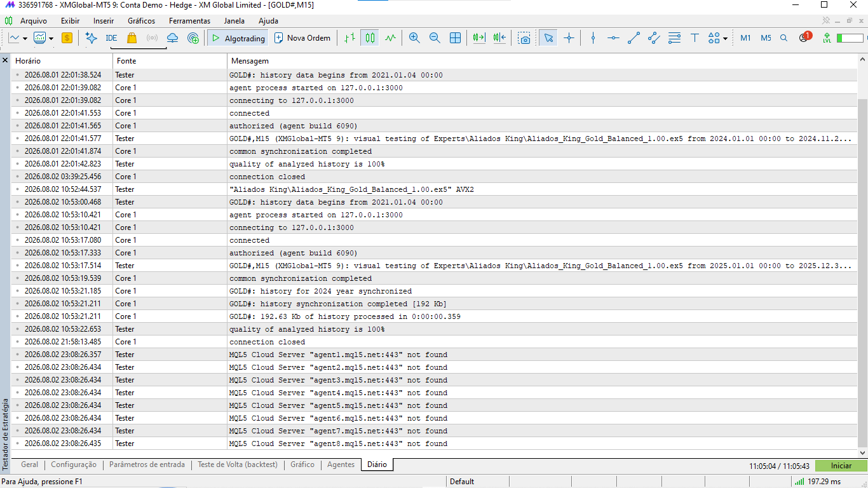Switch chart to bar chart mode
This screenshot has height=488, width=868.
tap(349, 38)
